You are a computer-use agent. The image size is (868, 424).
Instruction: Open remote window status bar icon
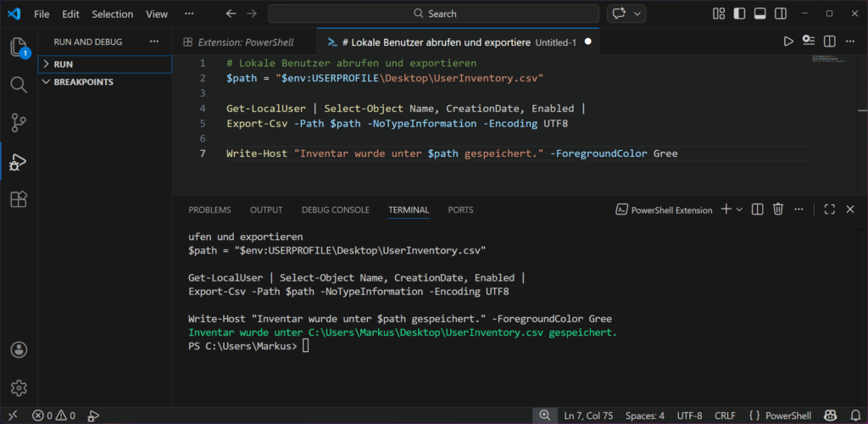[x=12, y=416]
